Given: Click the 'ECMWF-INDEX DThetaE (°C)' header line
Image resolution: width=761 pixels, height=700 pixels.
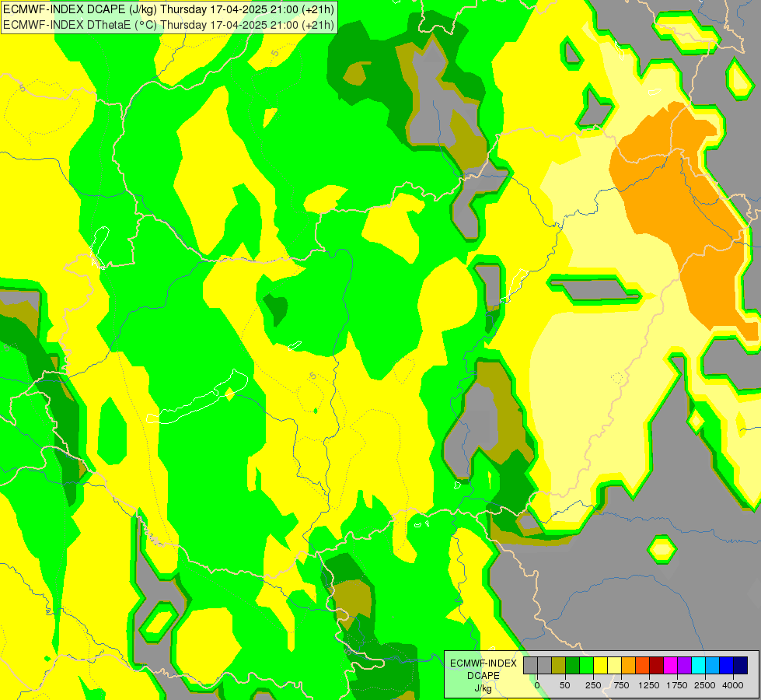Looking at the screenshot, I should 169,25.
